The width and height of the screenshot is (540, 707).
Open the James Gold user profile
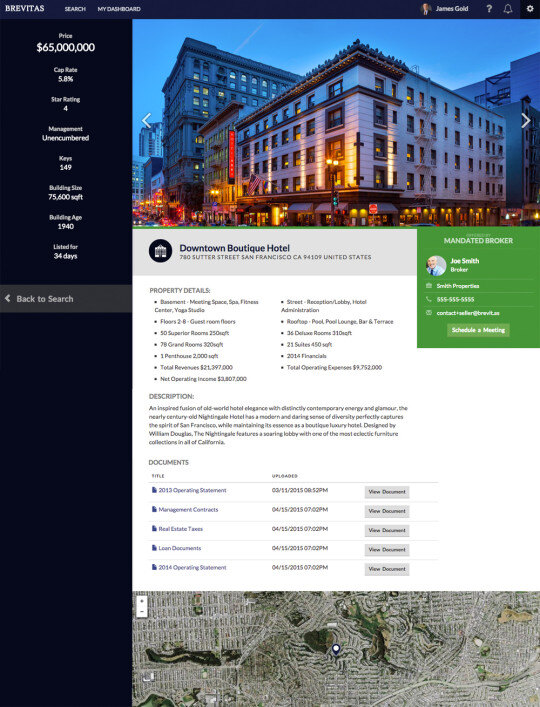[452, 9]
